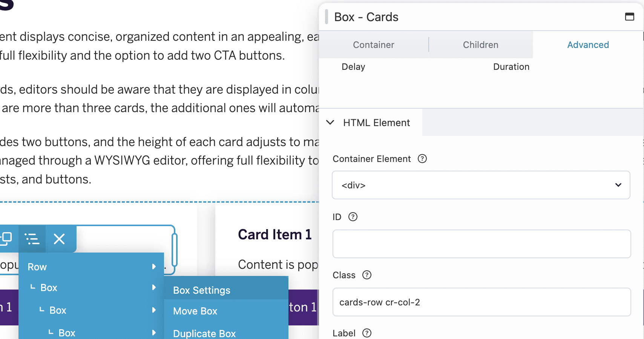644x339 pixels.
Task: Choose Move Box from the submenu
Action: [195, 311]
